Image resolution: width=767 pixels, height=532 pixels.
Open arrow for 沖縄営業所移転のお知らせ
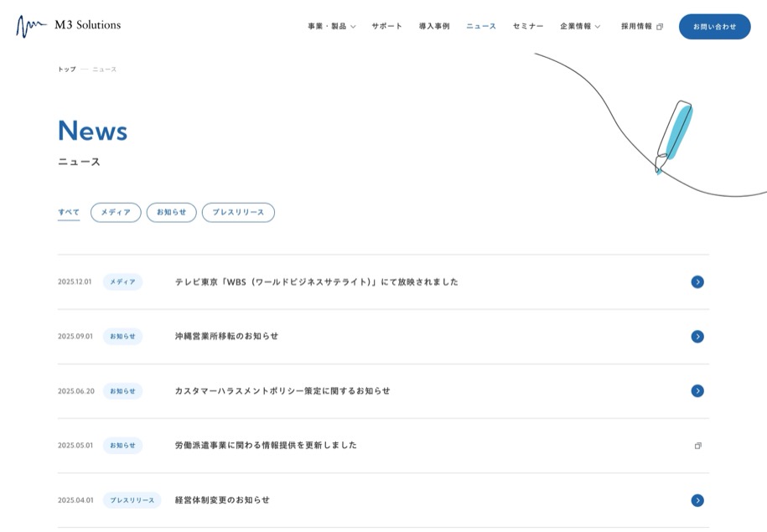pos(697,337)
